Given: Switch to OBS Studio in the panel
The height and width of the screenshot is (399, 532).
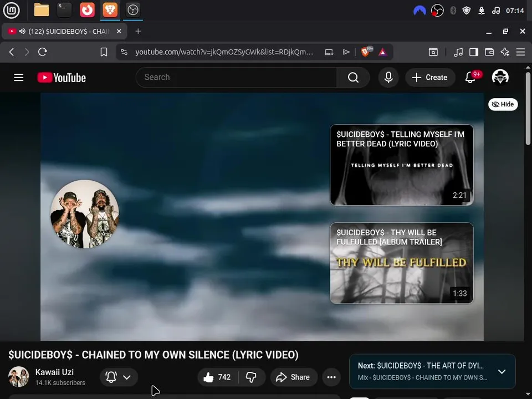Looking at the screenshot, I should tap(132, 10).
